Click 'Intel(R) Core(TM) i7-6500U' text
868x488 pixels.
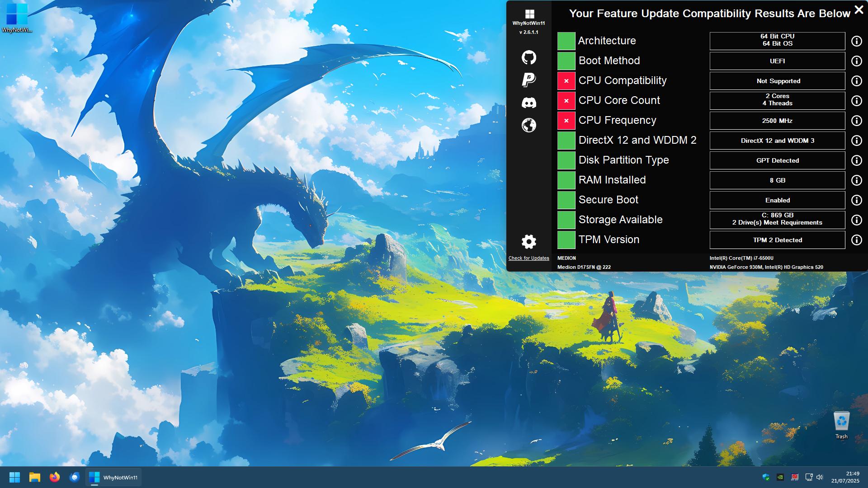coord(741,258)
